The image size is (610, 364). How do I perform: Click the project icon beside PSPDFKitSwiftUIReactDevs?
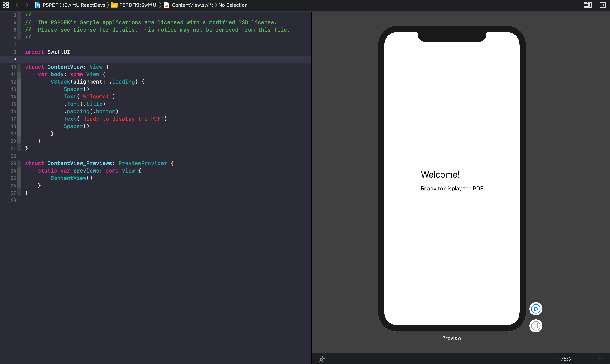[37, 5]
